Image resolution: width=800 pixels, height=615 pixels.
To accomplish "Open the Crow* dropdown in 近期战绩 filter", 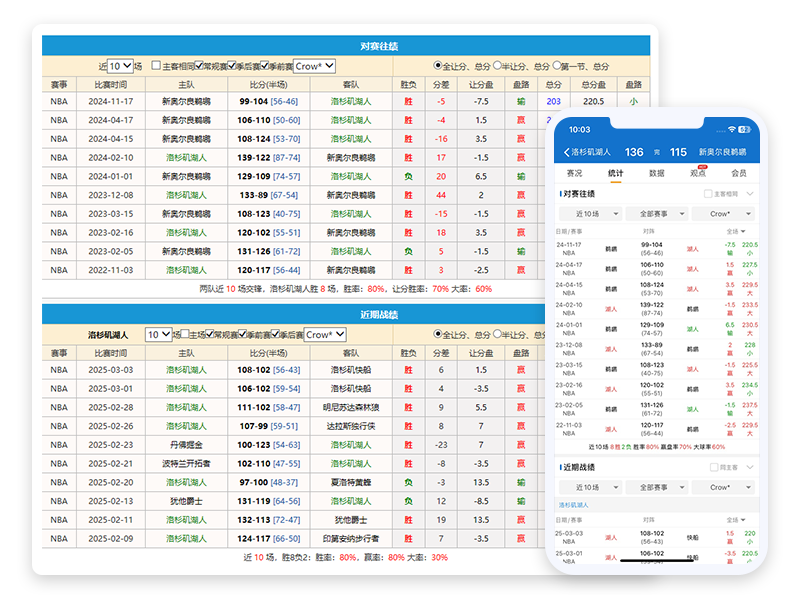I will coord(325,334).
